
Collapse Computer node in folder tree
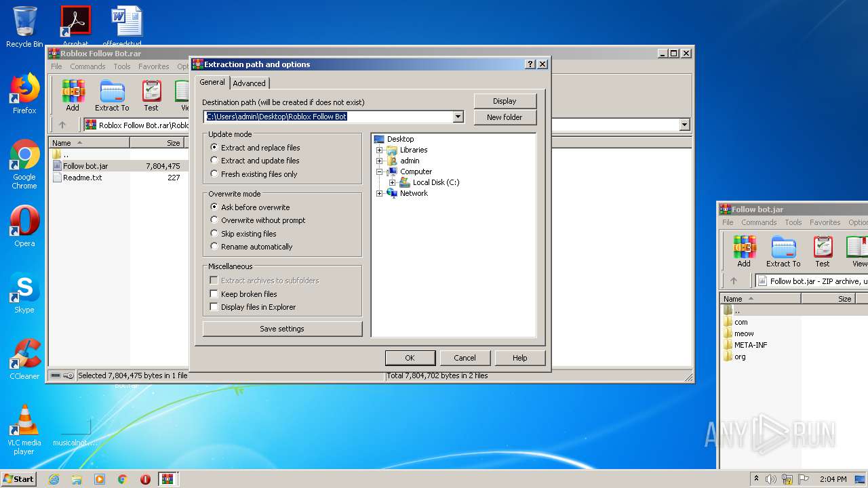tap(380, 171)
